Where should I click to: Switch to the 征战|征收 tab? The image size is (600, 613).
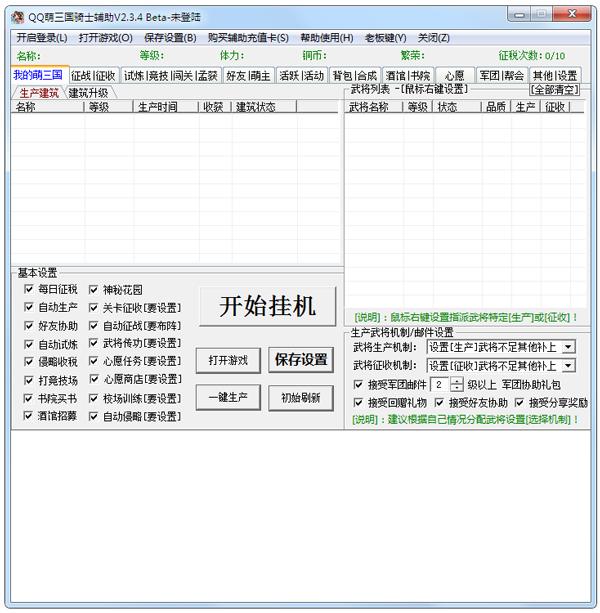(93, 75)
